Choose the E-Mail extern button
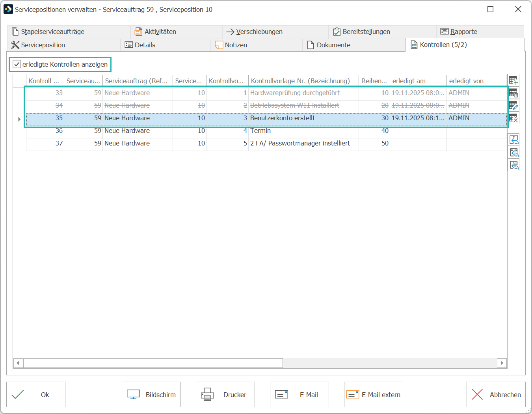Viewport: 532px width, 414px height. pyautogui.click(x=374, y=394)
